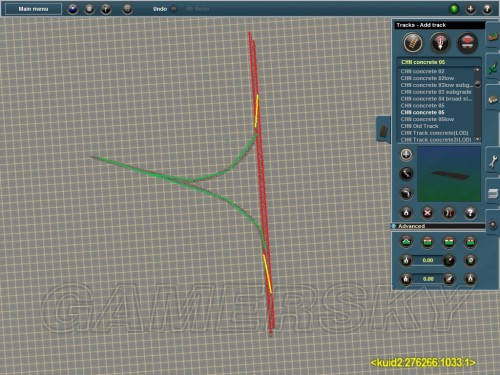Click the brown flap tab left of panel
This screenshot has height=375, width=500.
[x=384, y=130]
